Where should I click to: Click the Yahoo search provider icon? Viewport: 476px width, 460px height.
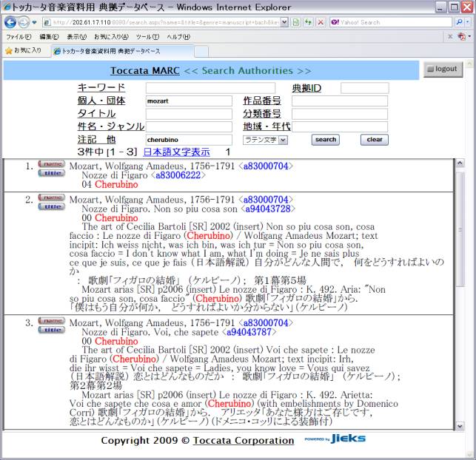click(x=335, y=22)
